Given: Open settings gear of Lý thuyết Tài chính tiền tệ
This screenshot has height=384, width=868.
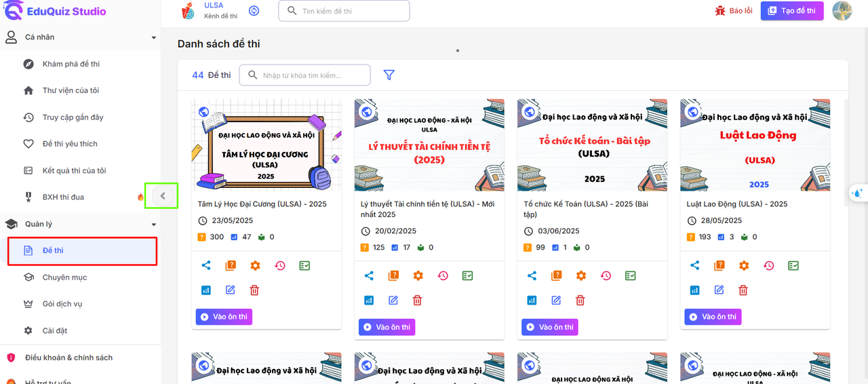Looking at the screenshot, I should (x=418, y=275).
